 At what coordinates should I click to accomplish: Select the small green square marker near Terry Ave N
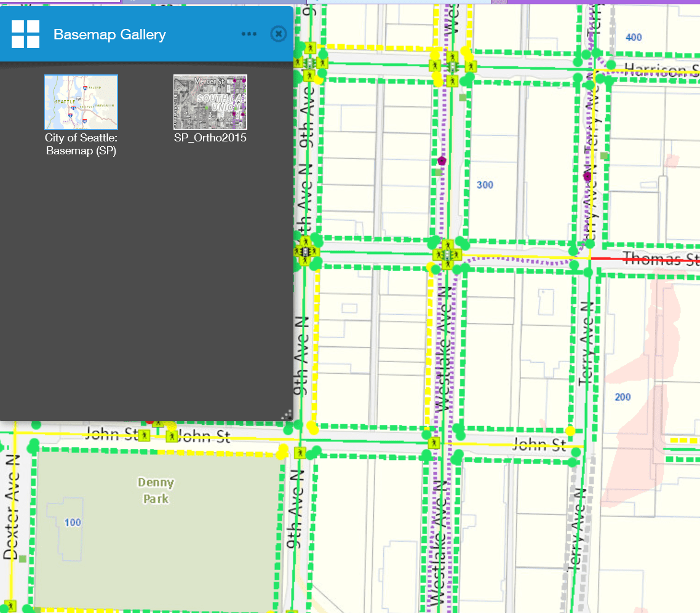tap(605, 156)
